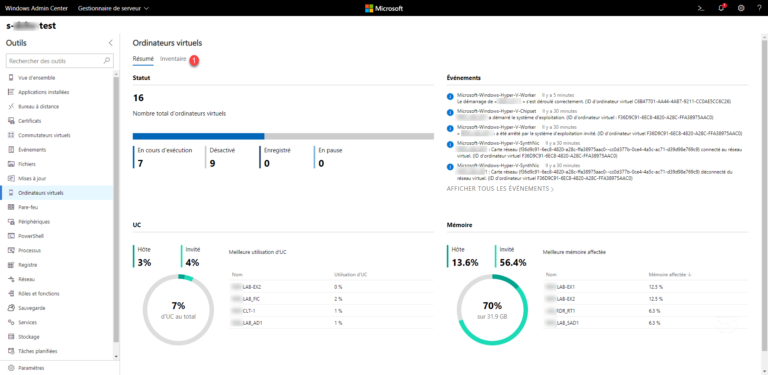Click the Vue d'ensemble sidebar icon
This screenshot has width=768, height=375.
tap(11, 77)
